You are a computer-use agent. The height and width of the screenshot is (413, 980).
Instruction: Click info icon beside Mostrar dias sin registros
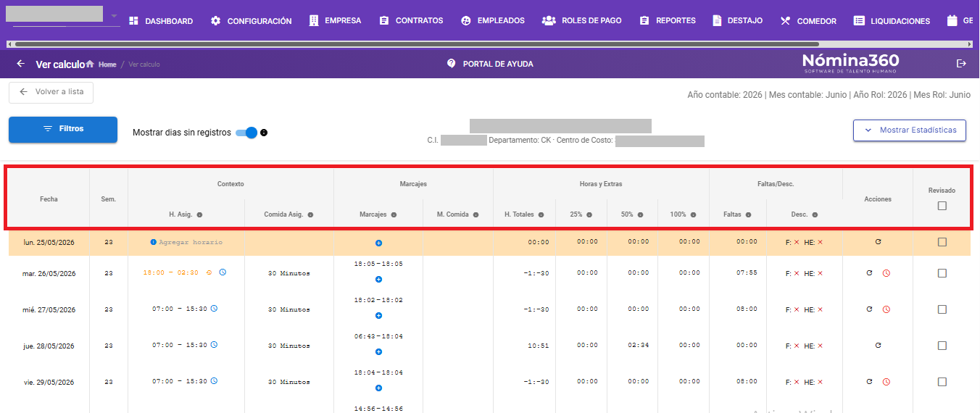pyautogui.click(x=264, y=133)
